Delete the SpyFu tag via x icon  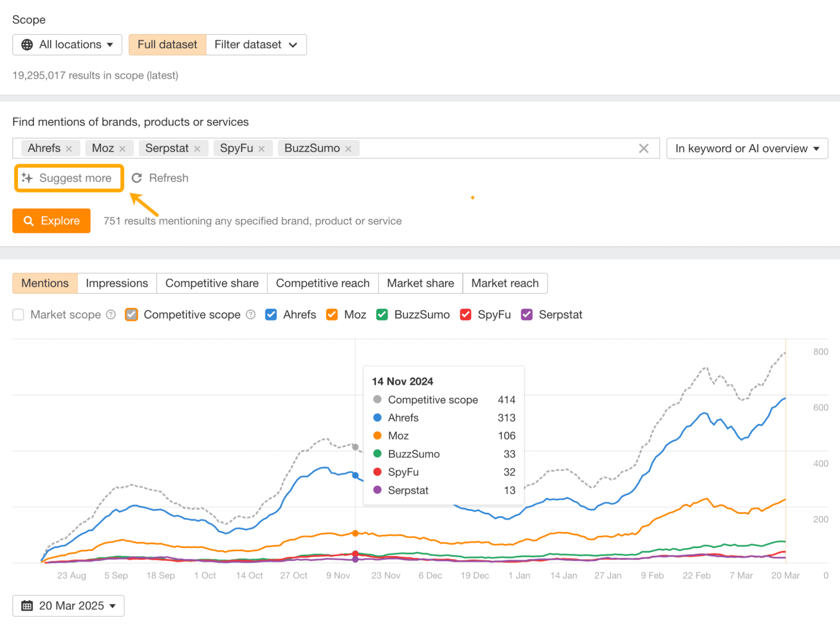[261, 149]
